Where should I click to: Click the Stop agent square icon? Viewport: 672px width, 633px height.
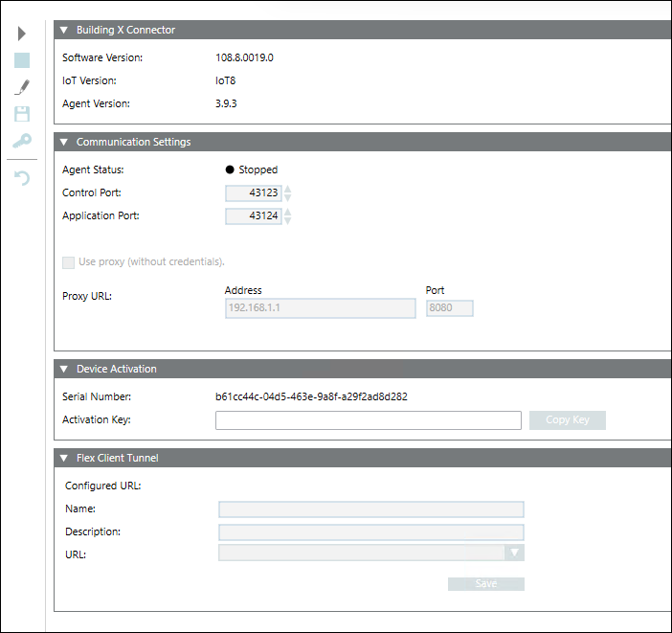coord(22,60)
